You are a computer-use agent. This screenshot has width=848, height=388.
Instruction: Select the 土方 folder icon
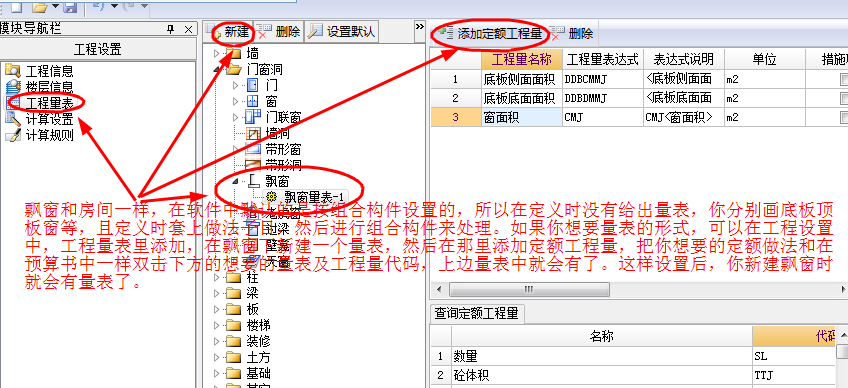click(233, 358)
